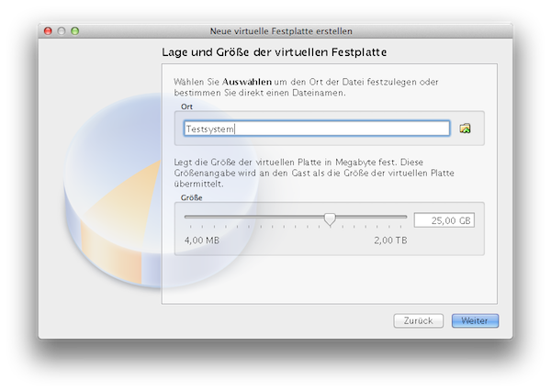The image size is (551, 392).
Task: Go to next step with Weiter button
Action: (x=475, y=320)
